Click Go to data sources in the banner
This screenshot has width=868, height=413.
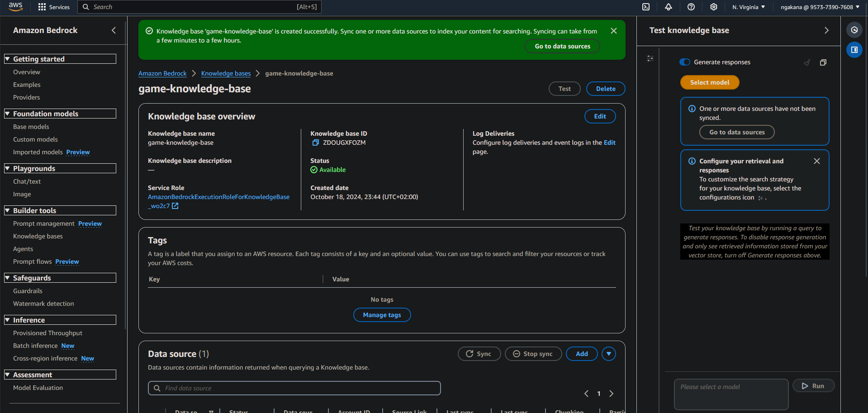point(563,46)
